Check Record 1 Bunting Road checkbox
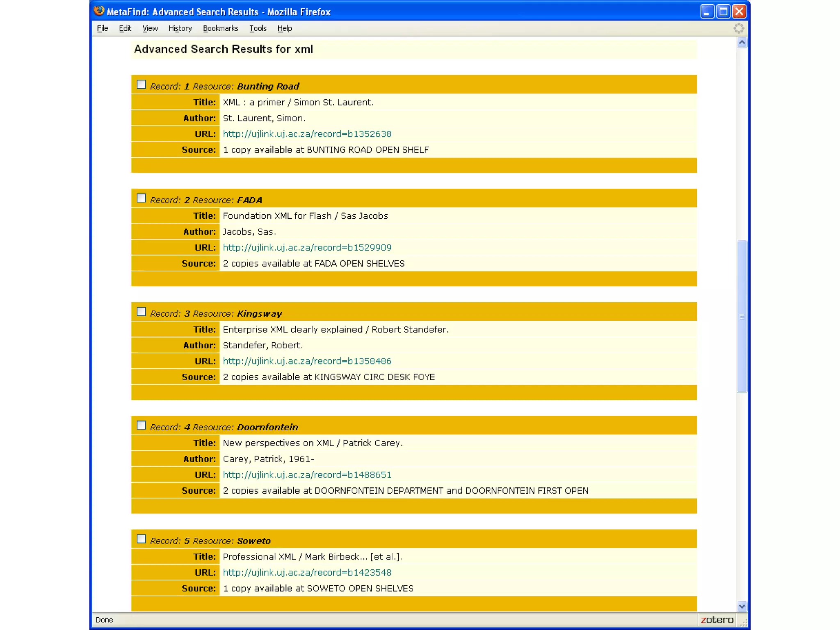Viewport: 840px width, 630px height. point(142,85)
